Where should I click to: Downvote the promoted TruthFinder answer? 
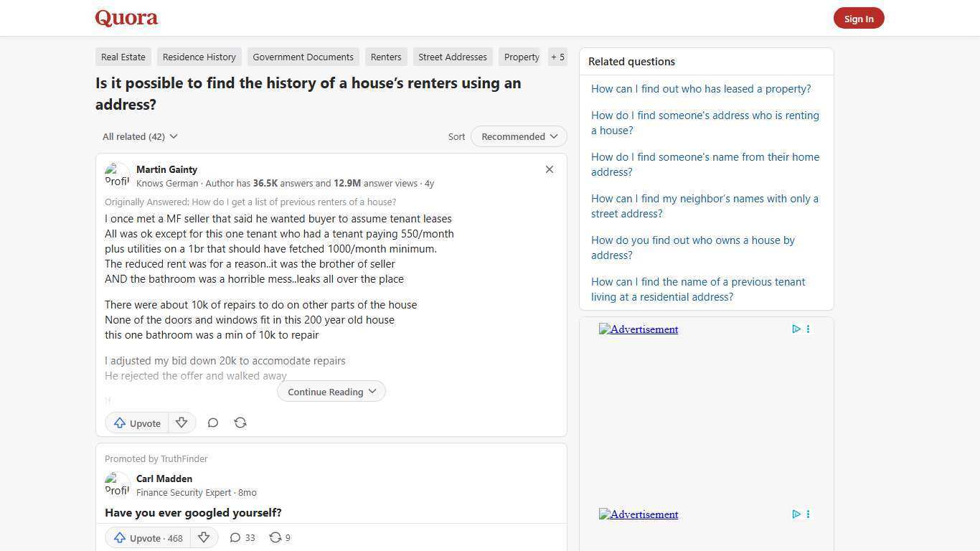(x=204, y=537)
